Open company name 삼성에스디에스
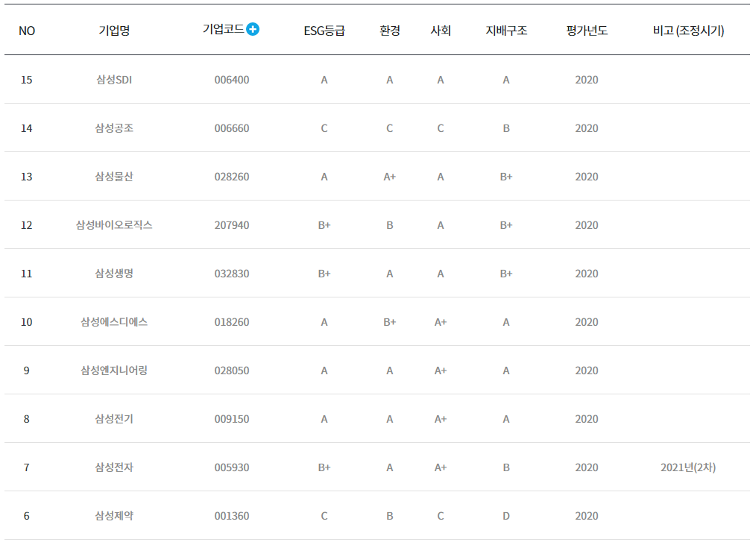Viewport: 756px width, 542px height. (114, 321)
